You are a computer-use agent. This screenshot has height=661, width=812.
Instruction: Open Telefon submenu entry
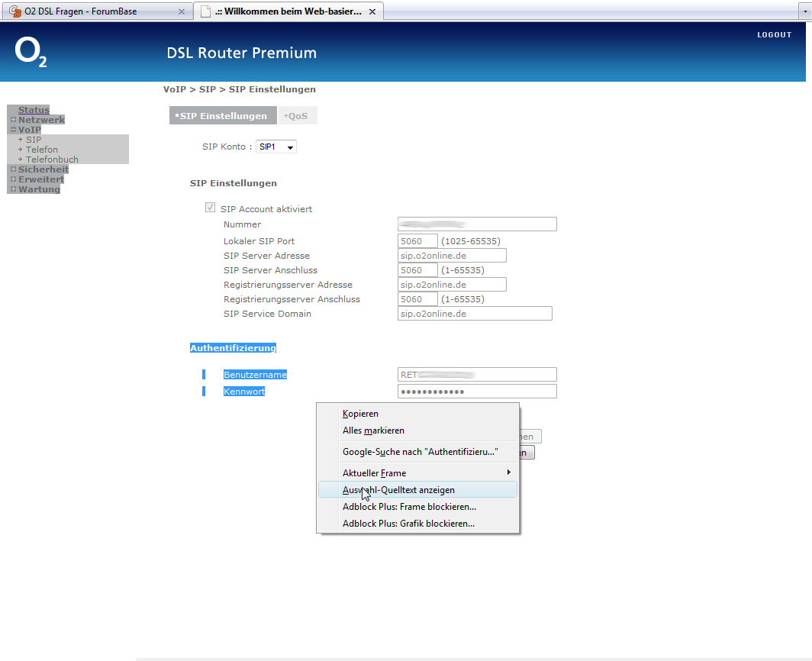(42, 150)
